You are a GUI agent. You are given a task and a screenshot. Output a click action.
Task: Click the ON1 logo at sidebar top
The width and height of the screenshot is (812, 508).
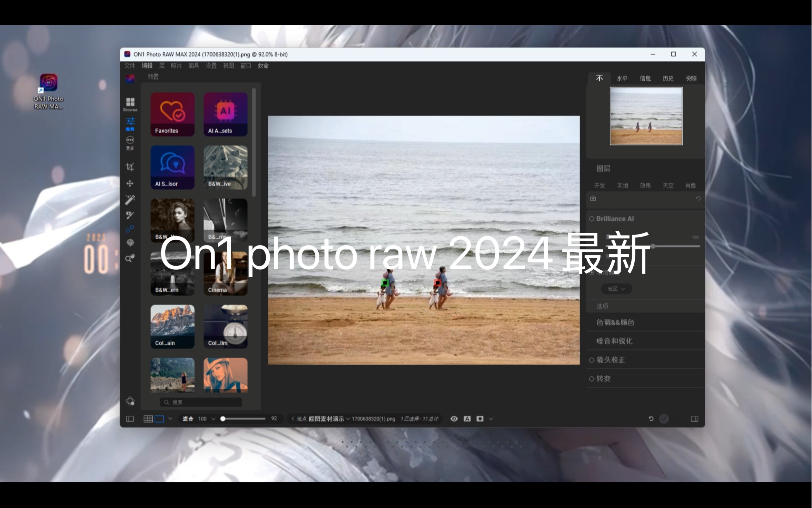coord(130,79)
